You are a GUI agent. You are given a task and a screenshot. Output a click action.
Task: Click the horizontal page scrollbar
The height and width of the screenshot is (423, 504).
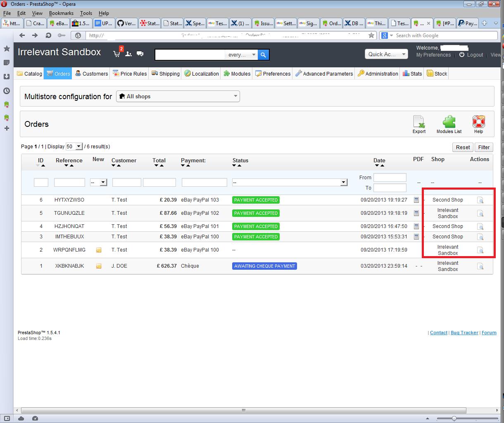tap(244, 410)
